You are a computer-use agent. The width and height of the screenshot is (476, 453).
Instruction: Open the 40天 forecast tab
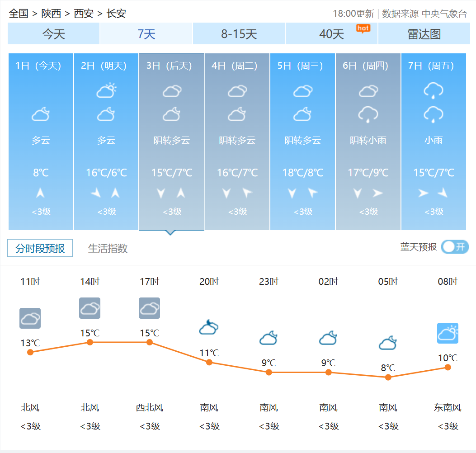(331, 34)
